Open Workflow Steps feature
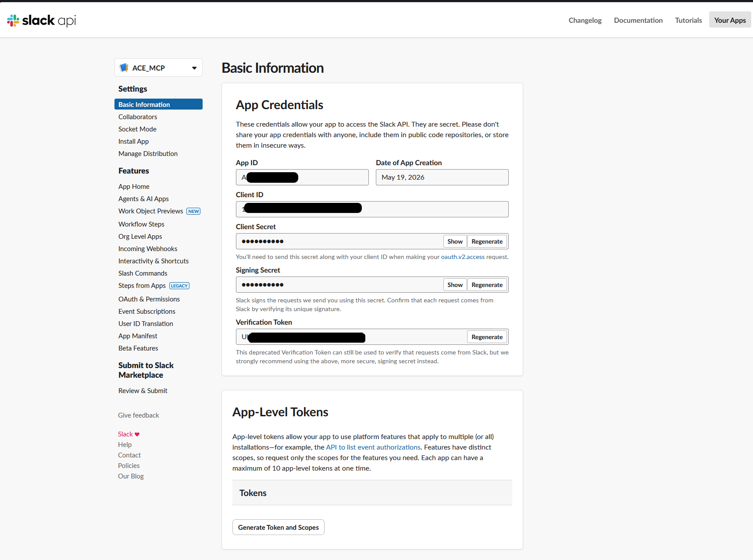This screenshot has width=753, height=560. (141, 224)
